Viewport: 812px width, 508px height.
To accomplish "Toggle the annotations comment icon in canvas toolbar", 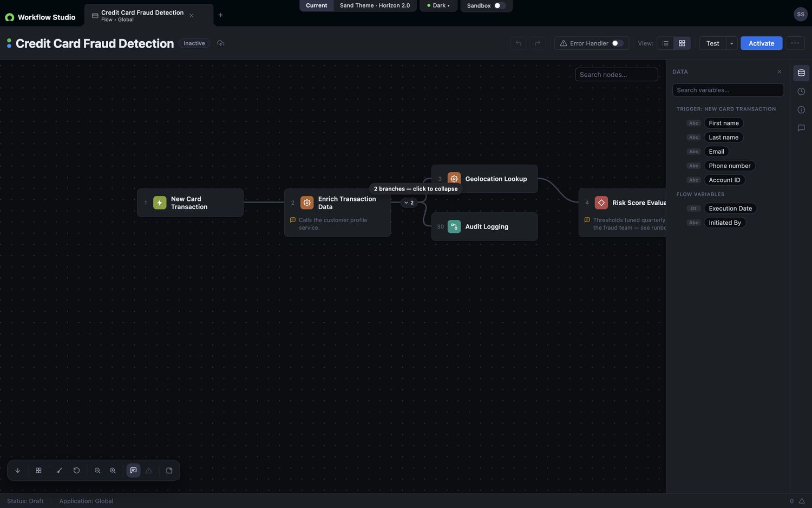I will 133,471.
